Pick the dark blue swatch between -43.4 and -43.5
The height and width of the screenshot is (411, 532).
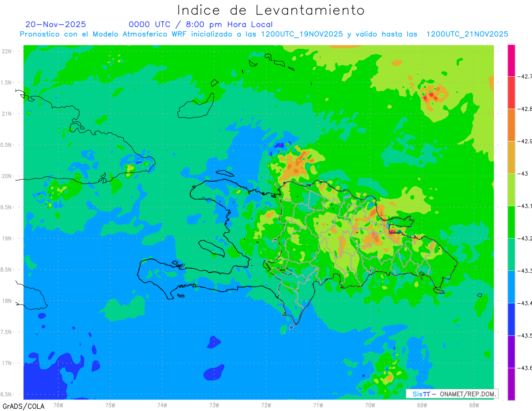click(511, 319)
